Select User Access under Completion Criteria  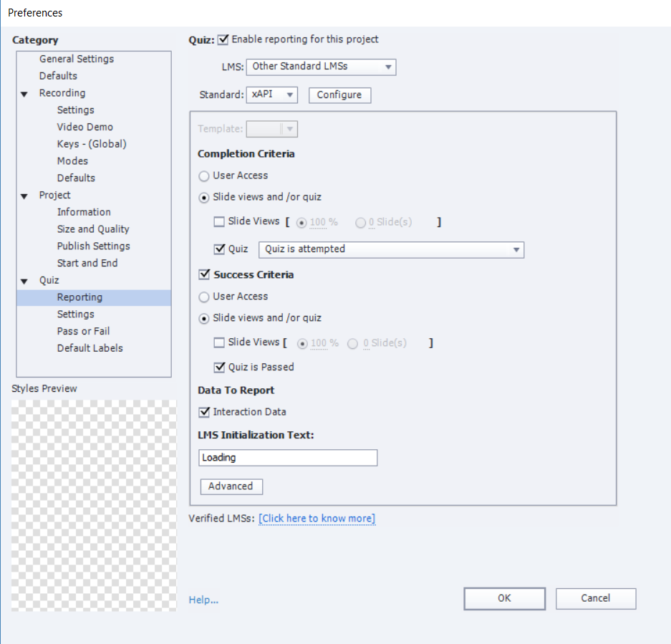click(x=204, y=176)
